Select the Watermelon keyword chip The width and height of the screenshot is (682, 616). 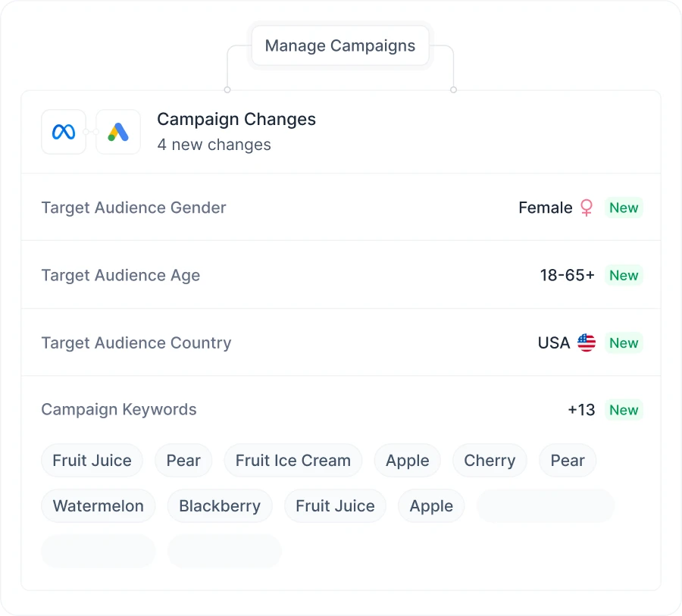99,506
